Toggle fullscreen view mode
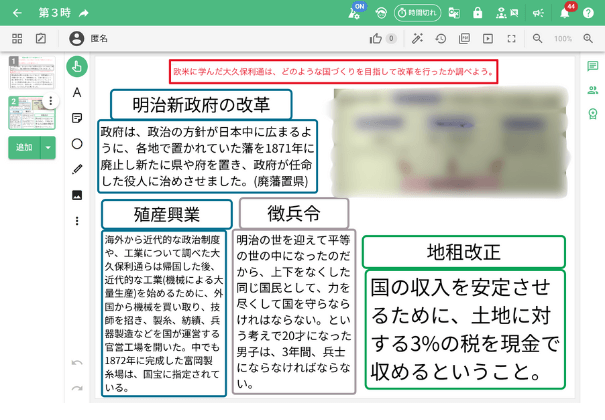Viewport: 605px width, 420px height. (x=512, y=38)
